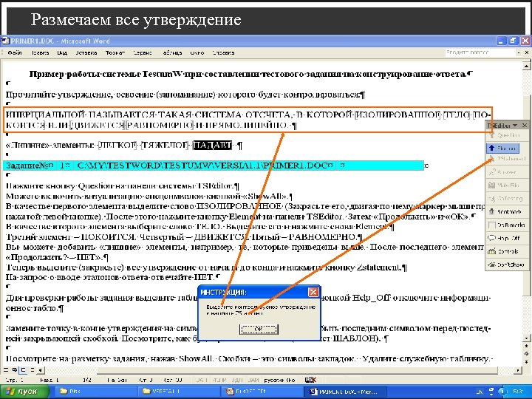The width and height of the screenshot is (532, 399).
Task: Open the Вид menu
Action: click(x=62, y=53)
